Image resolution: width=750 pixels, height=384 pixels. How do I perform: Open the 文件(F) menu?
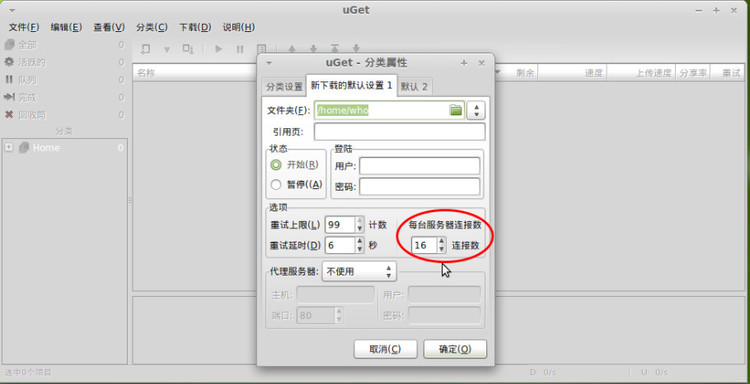[x=24, y=27]
